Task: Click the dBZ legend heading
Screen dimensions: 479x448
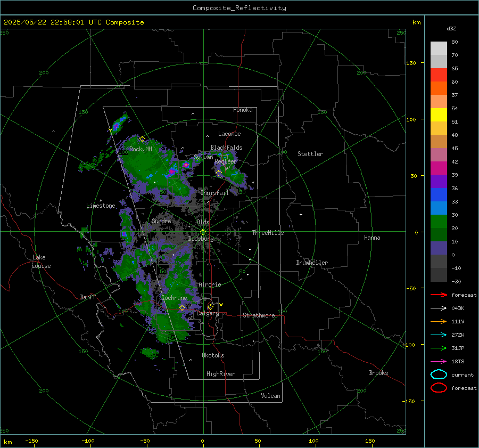Action: (x=451, y=28)
